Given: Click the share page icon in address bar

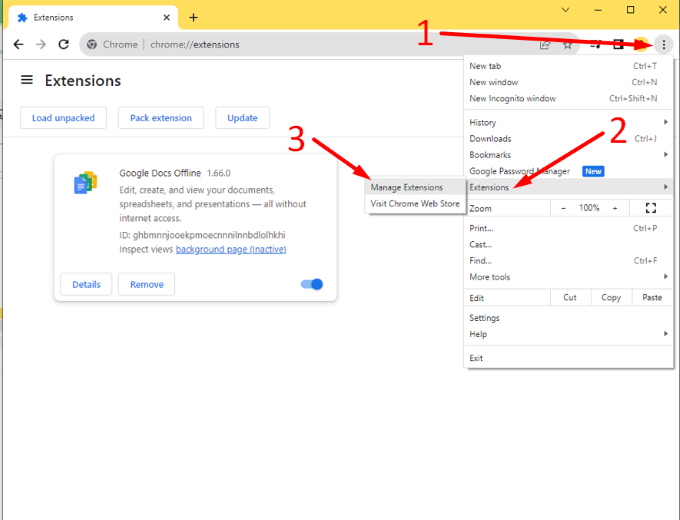Looking at the screenshot, I should click(545, 45).
